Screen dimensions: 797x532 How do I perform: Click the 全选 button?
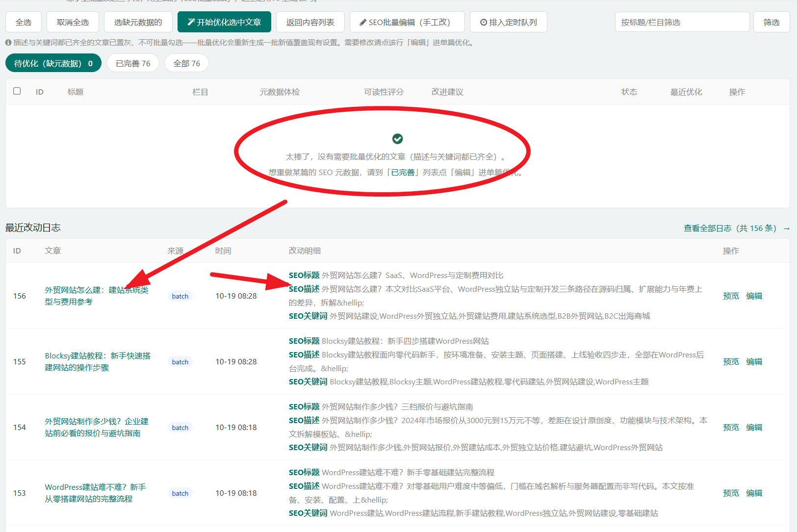tap(24, 22)
